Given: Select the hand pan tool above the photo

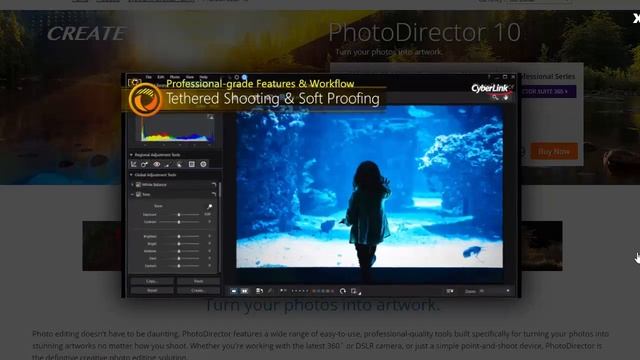Looking at the screenshot, I should [506, 97].
